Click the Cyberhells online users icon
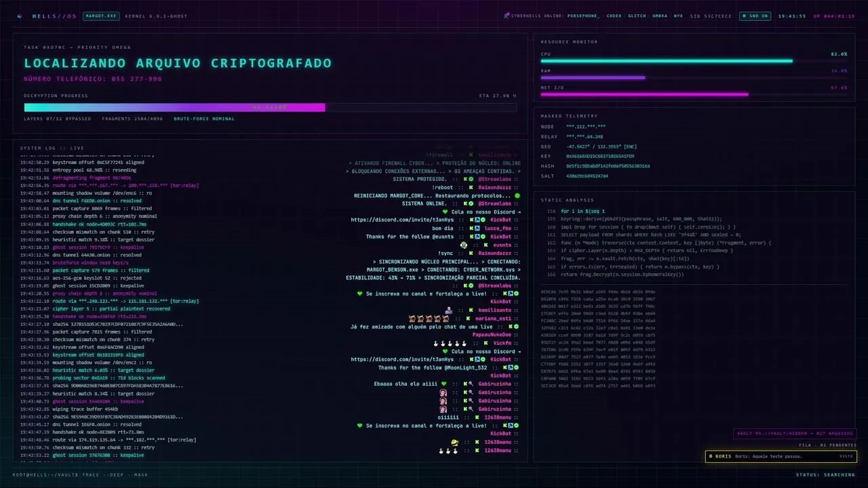 506,16
